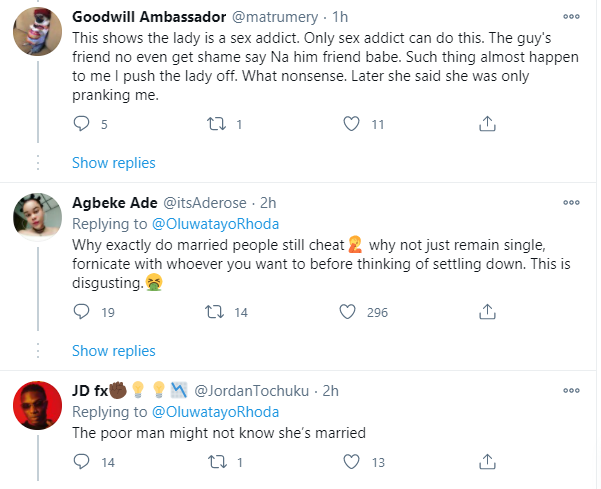Show replies under Agbeke Ade's tweet
601x489 pixels.
[x=113, y=350]
